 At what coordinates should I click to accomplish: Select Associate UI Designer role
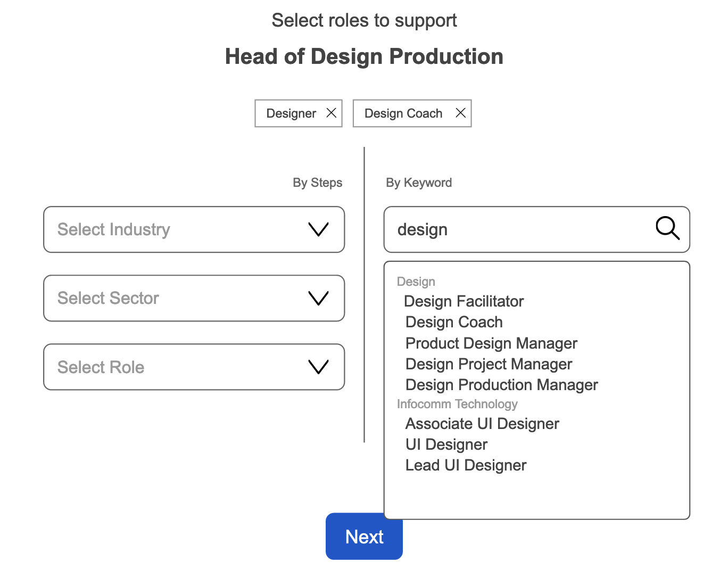point(482,424)
